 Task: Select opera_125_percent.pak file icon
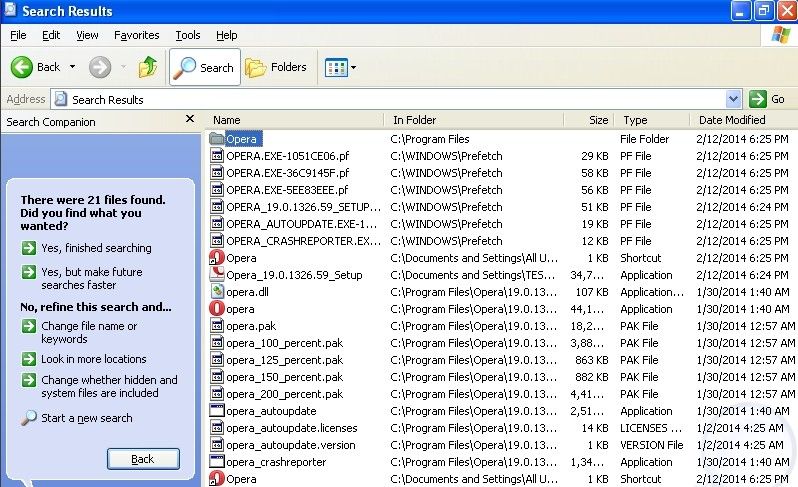(x=217, y=360)
